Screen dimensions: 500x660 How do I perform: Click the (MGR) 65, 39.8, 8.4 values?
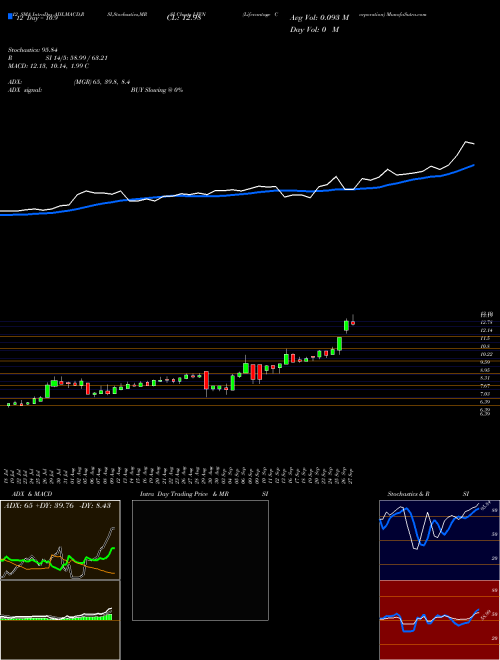101,82
